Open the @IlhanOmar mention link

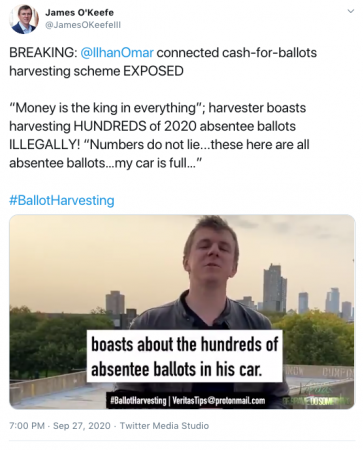[x=117, y=53]
